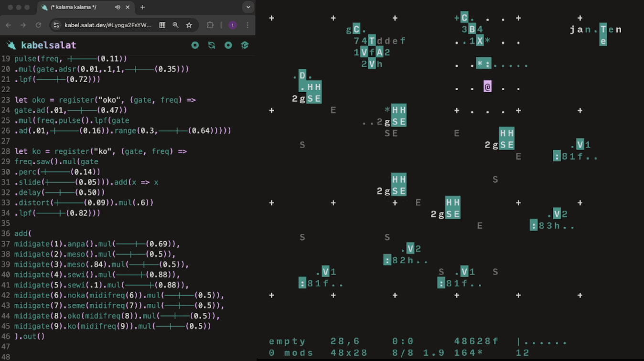Open site information controls for kabel.salat.dev
Viewport: 644px width, 361px height.
coord(56,25)
